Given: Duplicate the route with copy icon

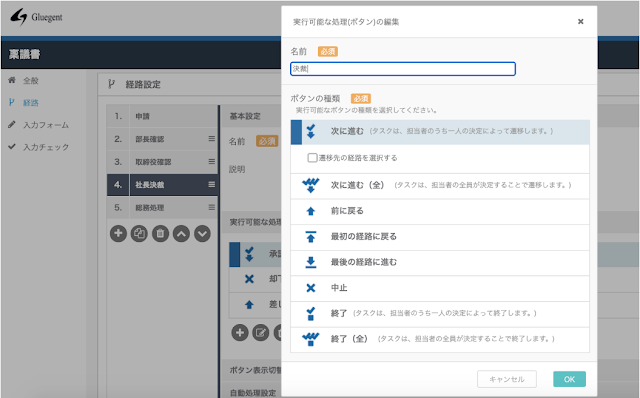Looking at the screenshot, I should [x=139, y=234].
